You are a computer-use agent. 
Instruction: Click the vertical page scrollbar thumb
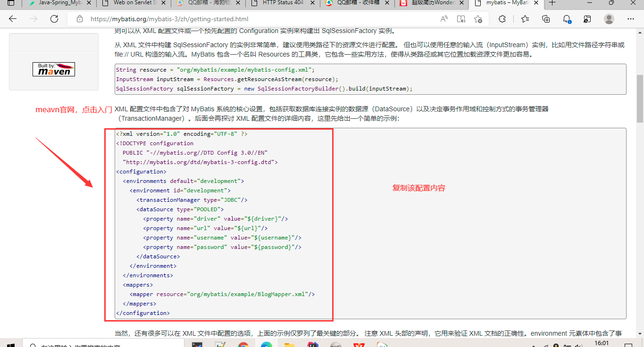(x=640, y=98)
